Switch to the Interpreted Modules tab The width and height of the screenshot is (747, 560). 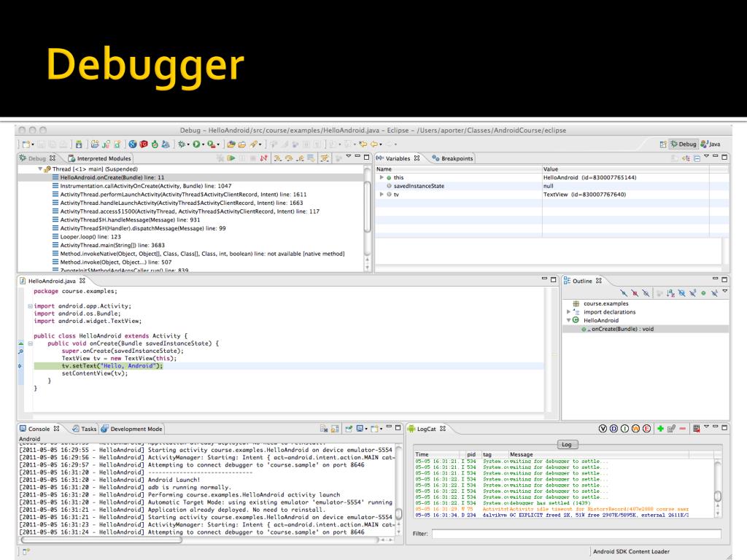99,158
